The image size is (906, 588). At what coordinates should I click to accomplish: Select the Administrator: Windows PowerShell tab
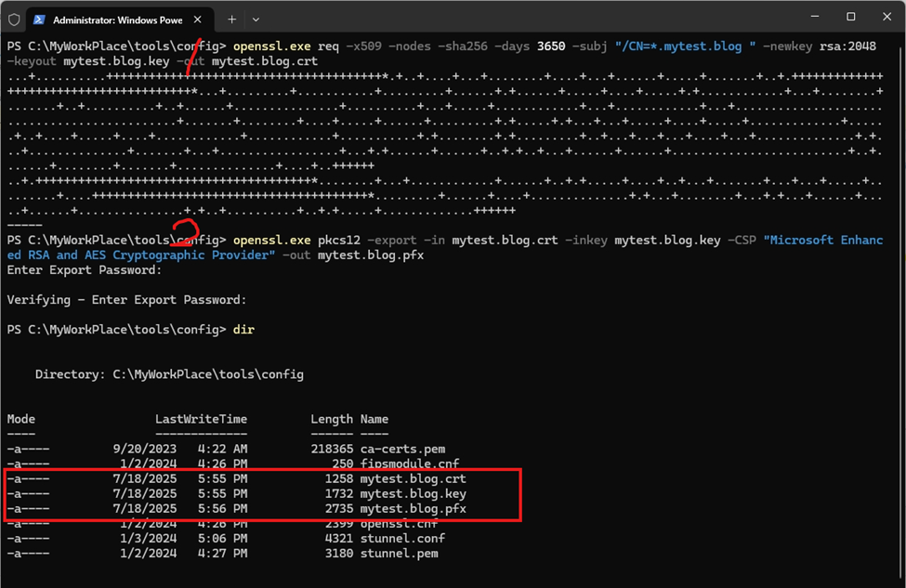pyautogui.click(x=116, y=20)
